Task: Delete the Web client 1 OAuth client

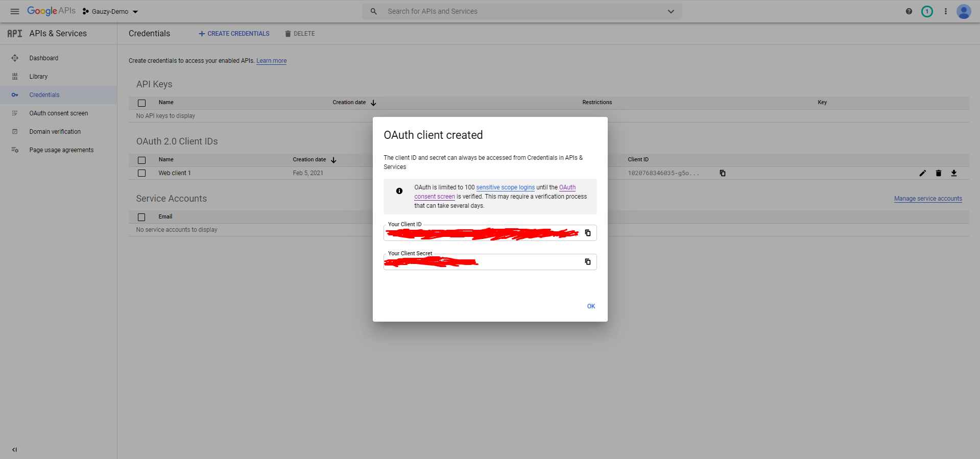Action: (x=939, y=173)
